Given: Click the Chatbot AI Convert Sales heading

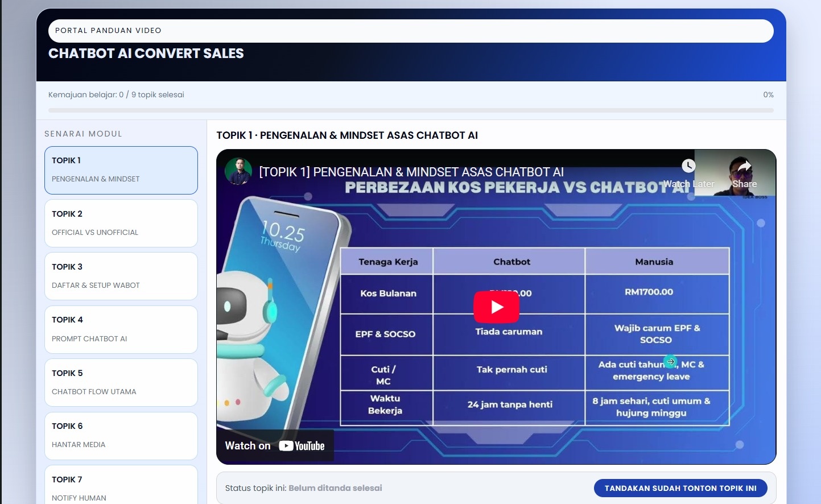Looking at the screenshot, I should pos(146,53).
